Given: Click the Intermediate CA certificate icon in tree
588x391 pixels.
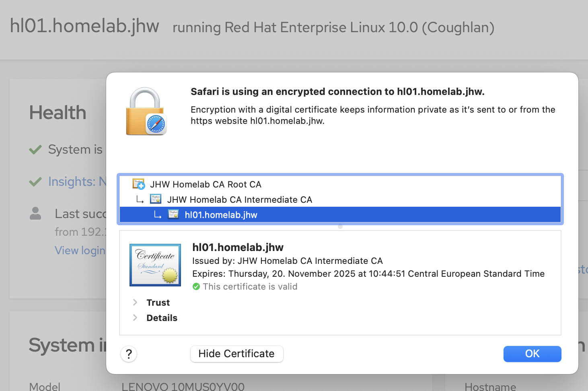Looking at the screenshot, I should point(156,199).
